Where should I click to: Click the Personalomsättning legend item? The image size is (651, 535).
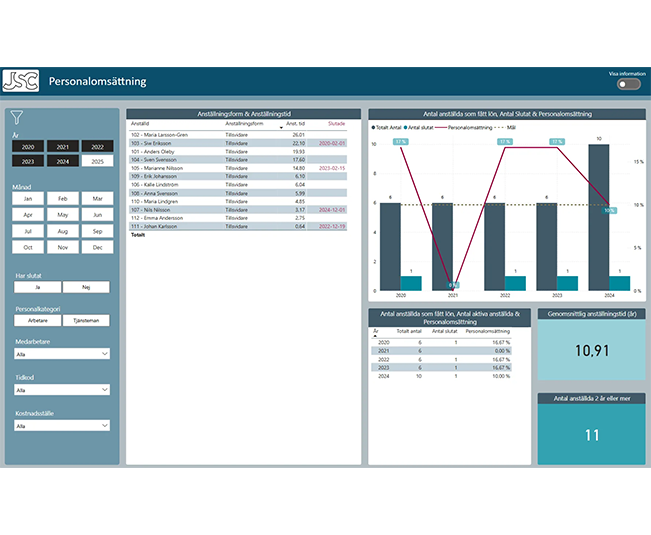[464, 127]
